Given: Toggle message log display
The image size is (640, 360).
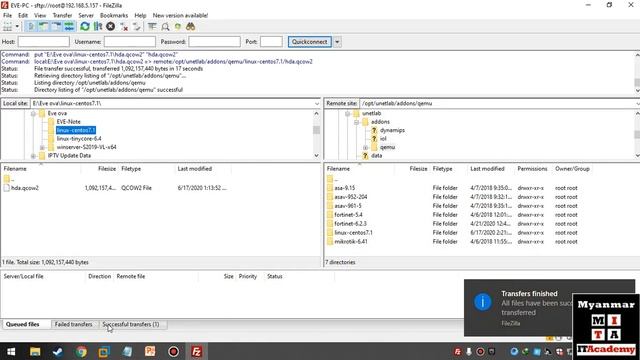Looking at the screenshot, I should pos(31,27).
